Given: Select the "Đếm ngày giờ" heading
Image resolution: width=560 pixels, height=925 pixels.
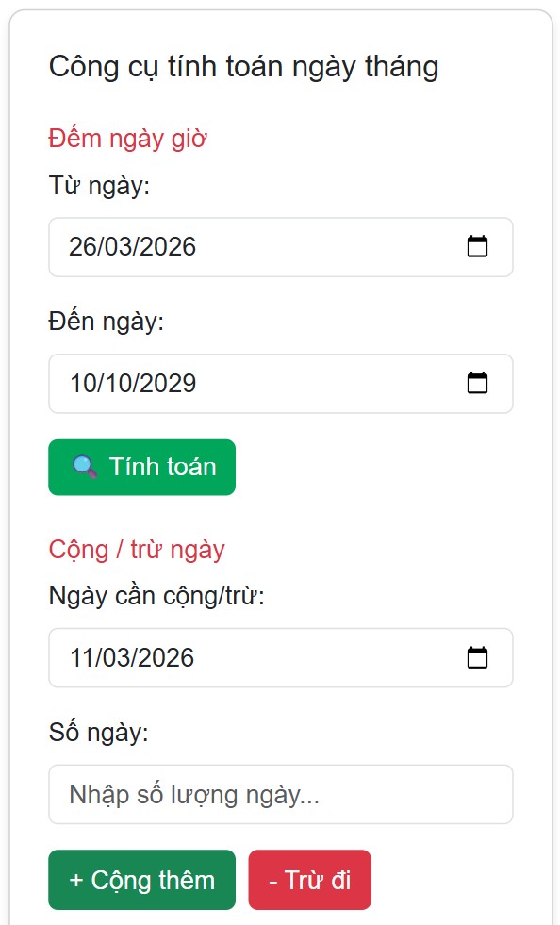Looking at the screenshot, I should pos(128,138).
